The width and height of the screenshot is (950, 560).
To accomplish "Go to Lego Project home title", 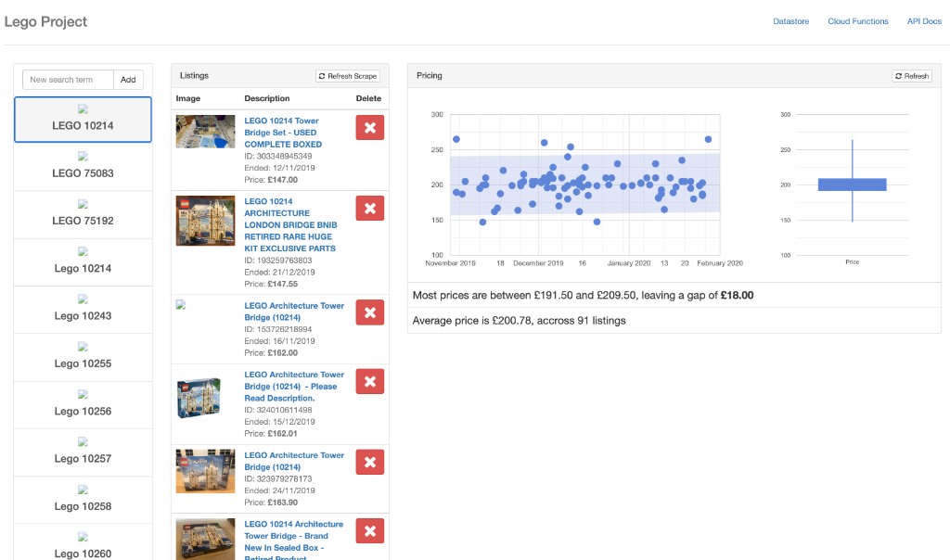I will tap(45, 22).
